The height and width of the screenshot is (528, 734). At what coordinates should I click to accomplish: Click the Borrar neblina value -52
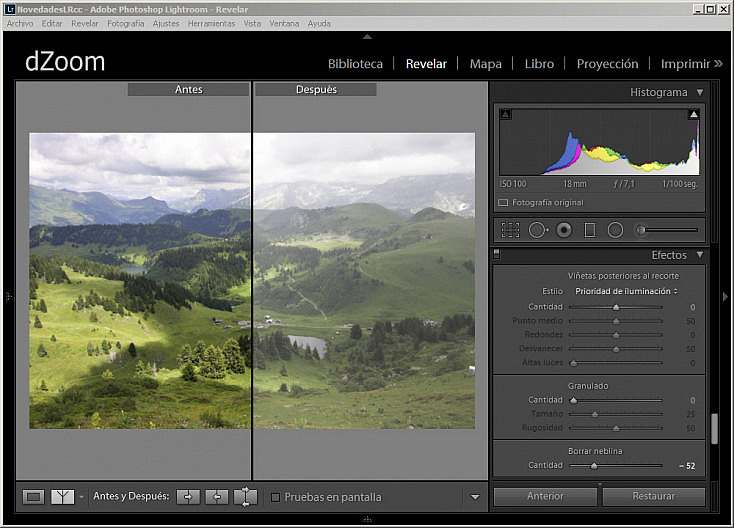pos(687,466)
